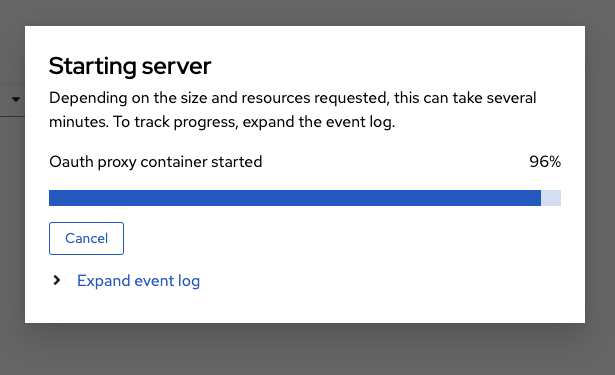Screen dimensions: 615x375
Task: Click the word 'Oauth' in the status message
Action: point(71,162)
